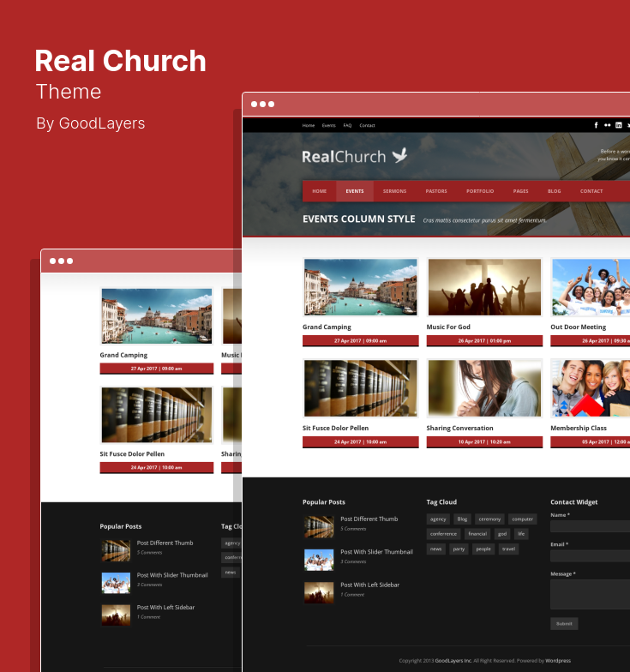Click 27 Apr 2017 date bar in front window
Viewport: 630px width, 672px height.
pos(360,341)
